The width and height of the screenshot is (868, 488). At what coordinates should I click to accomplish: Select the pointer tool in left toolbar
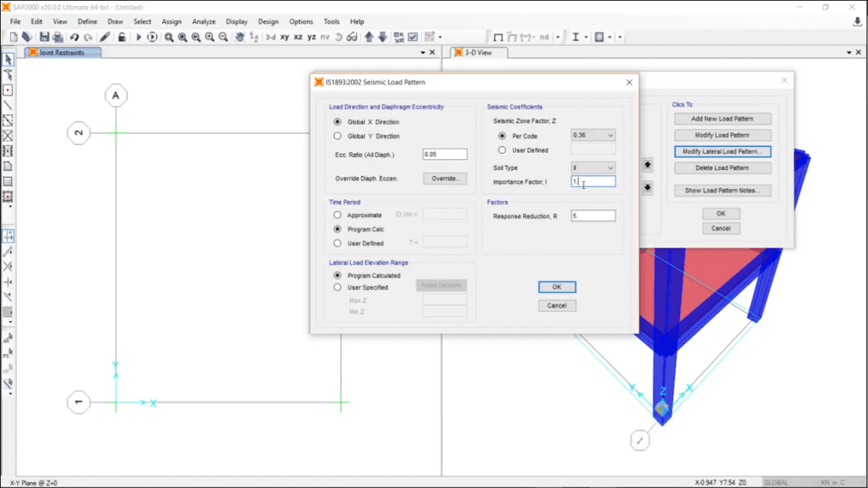[8, 59]
